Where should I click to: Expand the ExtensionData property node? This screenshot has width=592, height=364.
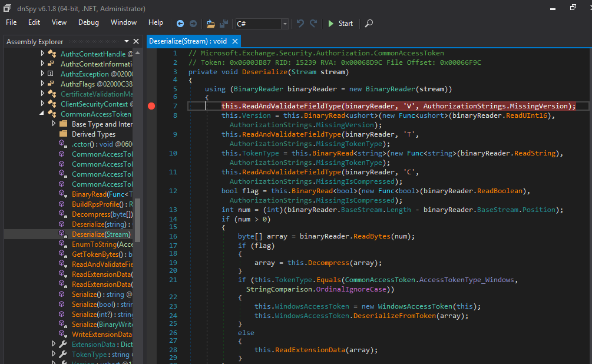pyautogui.click(x=54, y=344)
